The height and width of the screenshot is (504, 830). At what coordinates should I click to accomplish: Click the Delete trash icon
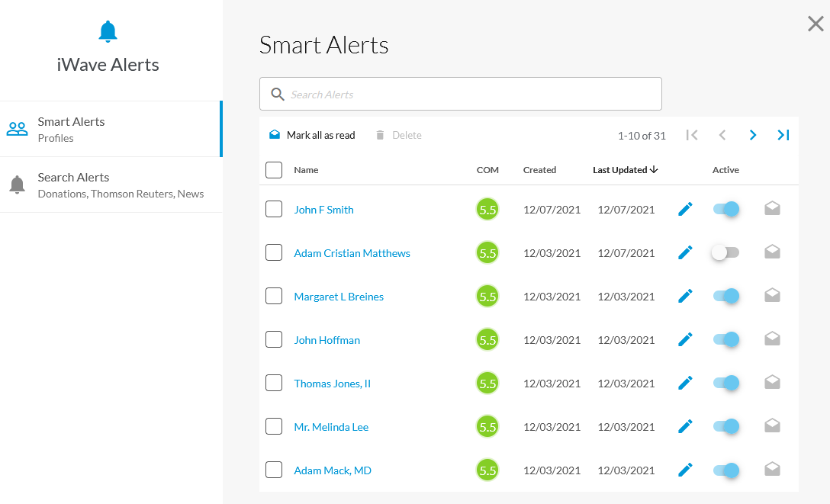click(380, 135)
